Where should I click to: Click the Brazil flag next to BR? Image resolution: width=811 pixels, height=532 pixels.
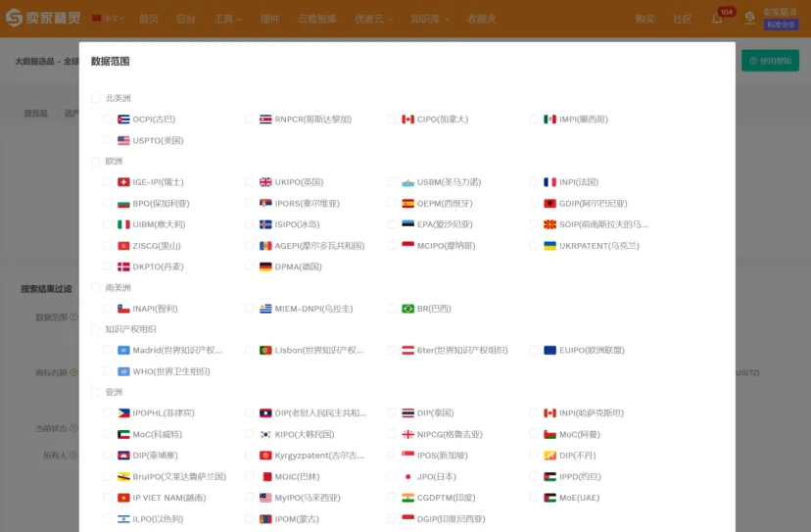click(x=407, y=309)
